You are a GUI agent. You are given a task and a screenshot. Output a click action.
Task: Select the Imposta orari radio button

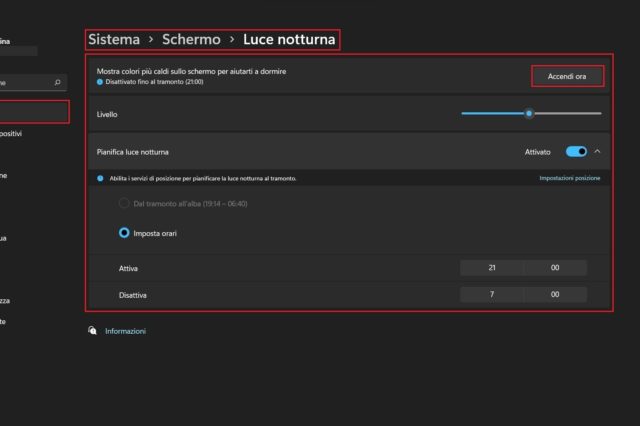pos(124,232)
